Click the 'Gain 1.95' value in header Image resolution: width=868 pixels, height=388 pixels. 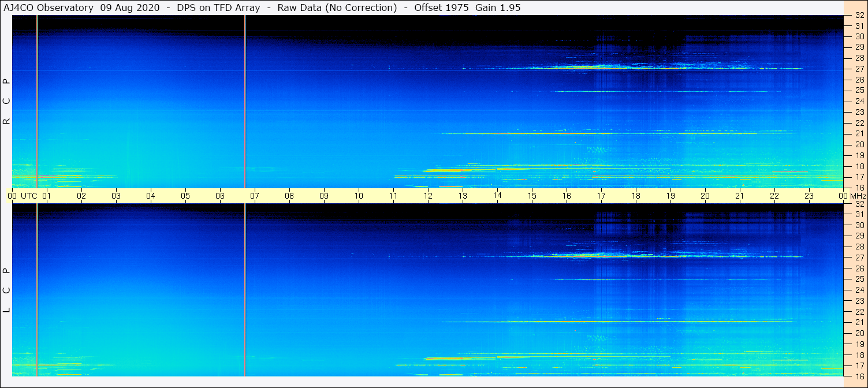[497, 8]
